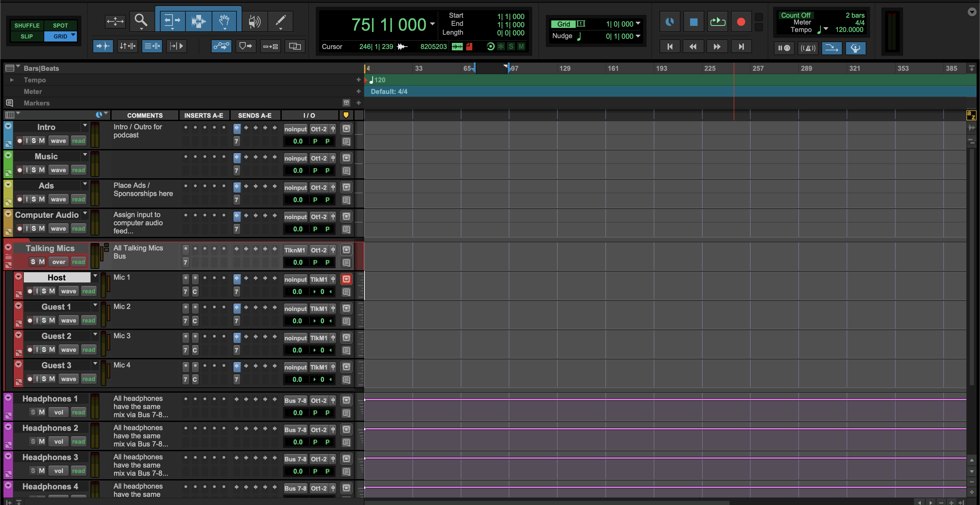Viewport: 980px width, 505px height.
Task: Solo the Headphones 1 track
Action: click(33, 412)
